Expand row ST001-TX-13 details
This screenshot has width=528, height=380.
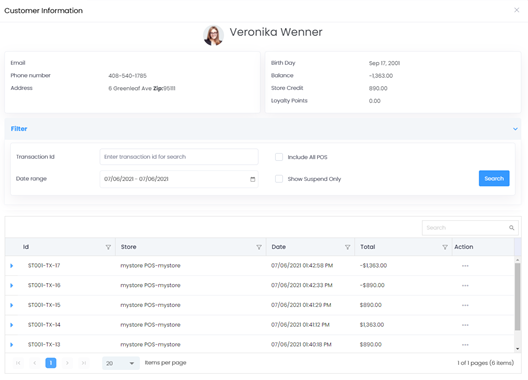11,345
